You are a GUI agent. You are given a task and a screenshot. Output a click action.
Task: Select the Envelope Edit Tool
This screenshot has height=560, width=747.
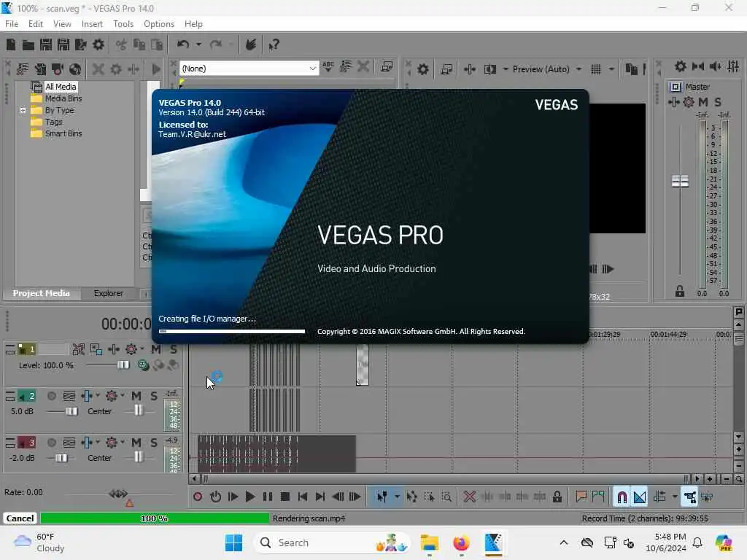coord(412,497)
